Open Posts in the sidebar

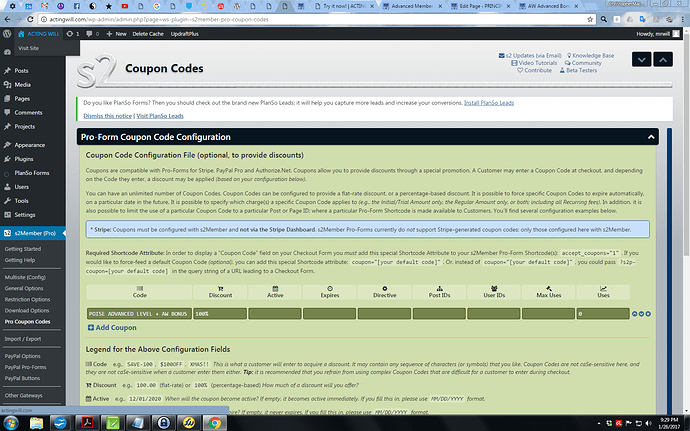pos(21,70)
